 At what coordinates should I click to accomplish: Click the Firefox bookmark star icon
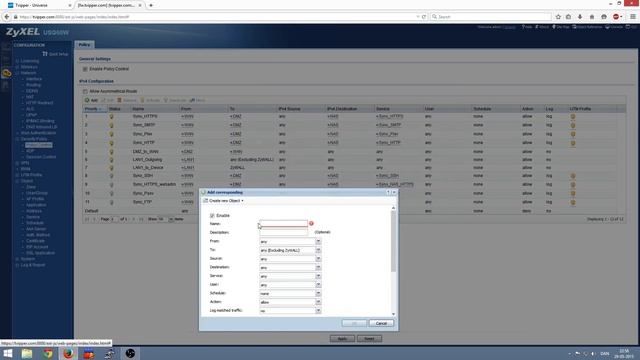tap(558, 17)
